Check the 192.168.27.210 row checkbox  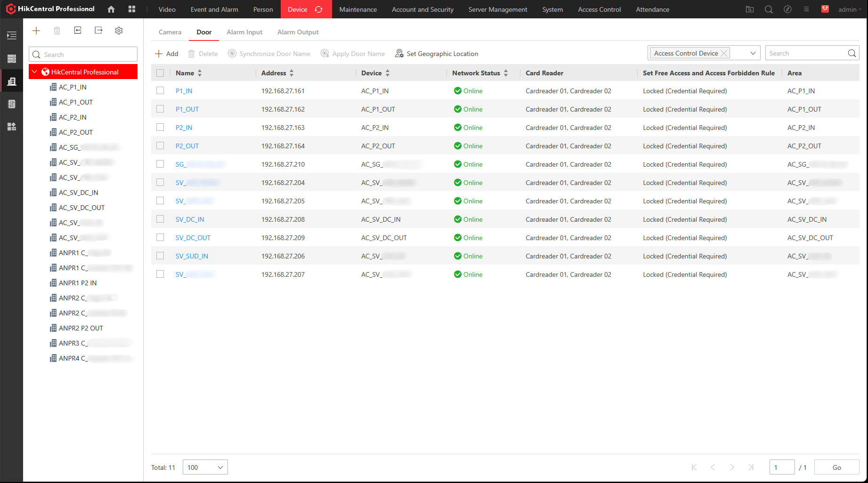tap(160, 164)
